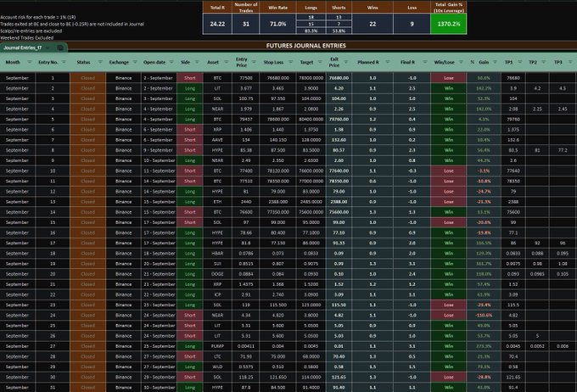This screenshot has height=392, width=577.
Task: Select the ETH asset cell
Action: [217, 202]
